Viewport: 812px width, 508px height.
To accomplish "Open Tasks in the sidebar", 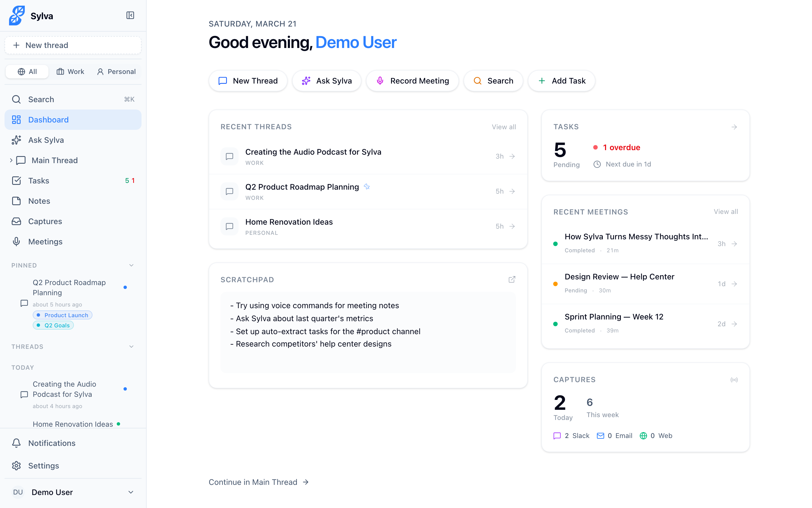I will point(73,181).
